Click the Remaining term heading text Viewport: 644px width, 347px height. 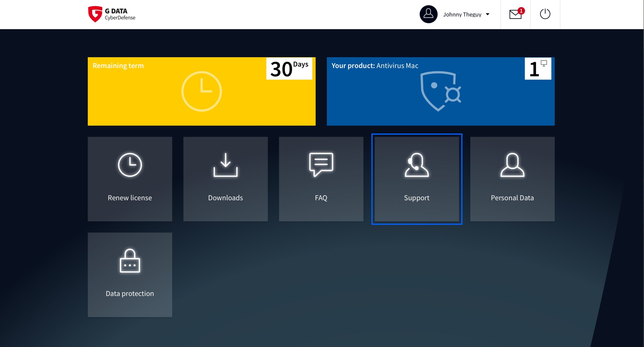click(x=118, y=66)
